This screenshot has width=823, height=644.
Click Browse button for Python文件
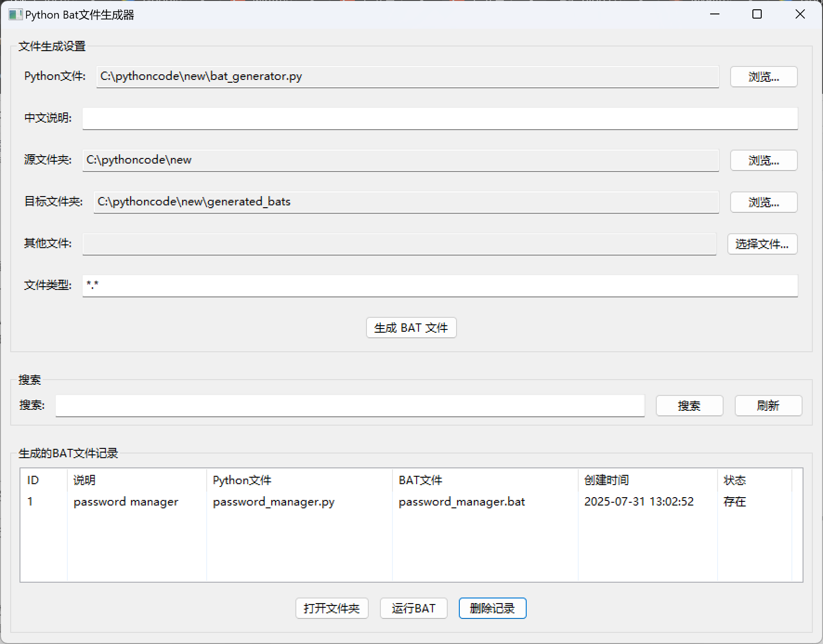[x=764, y=77]
